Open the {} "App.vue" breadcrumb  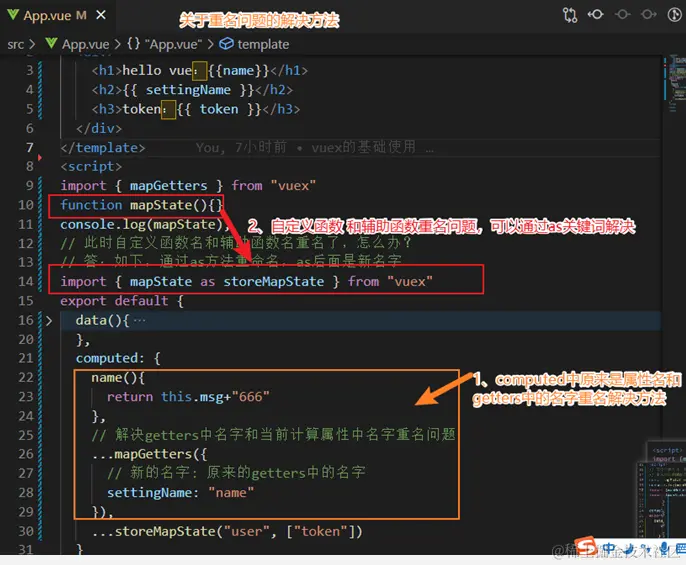(164, 44)
